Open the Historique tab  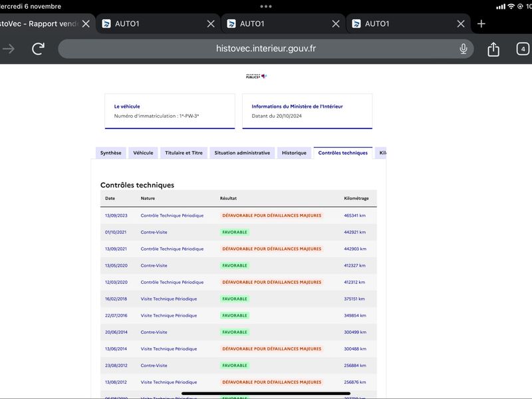[x=294, y=153]
